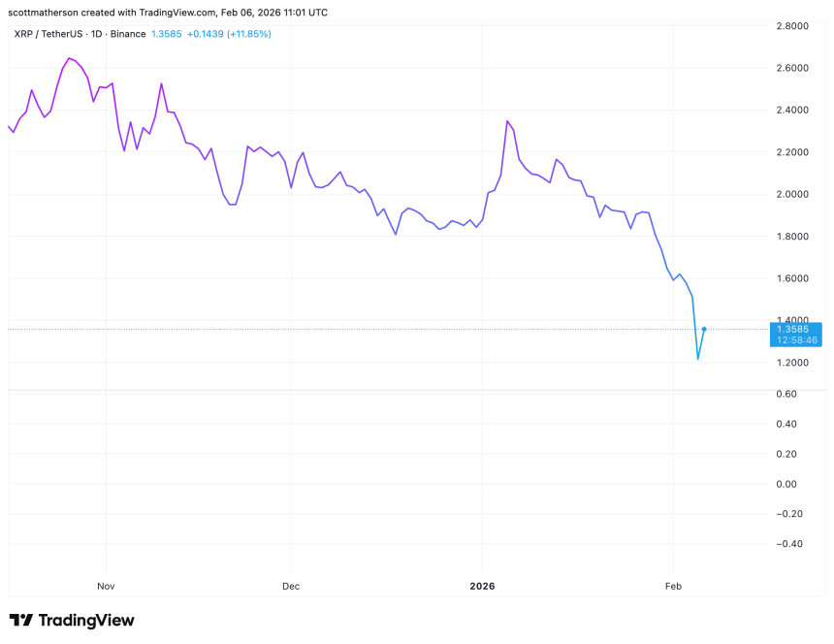Click the Dec label on time axis
Viewport: 834px width, 644px height.
click(x=291, y=586)
